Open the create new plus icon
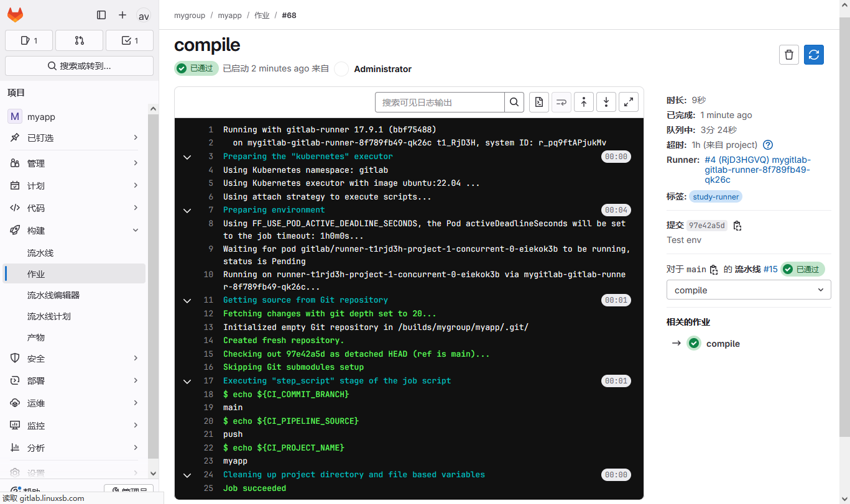The height and width of the screenshot is (504, 850). tap(122, 15)
